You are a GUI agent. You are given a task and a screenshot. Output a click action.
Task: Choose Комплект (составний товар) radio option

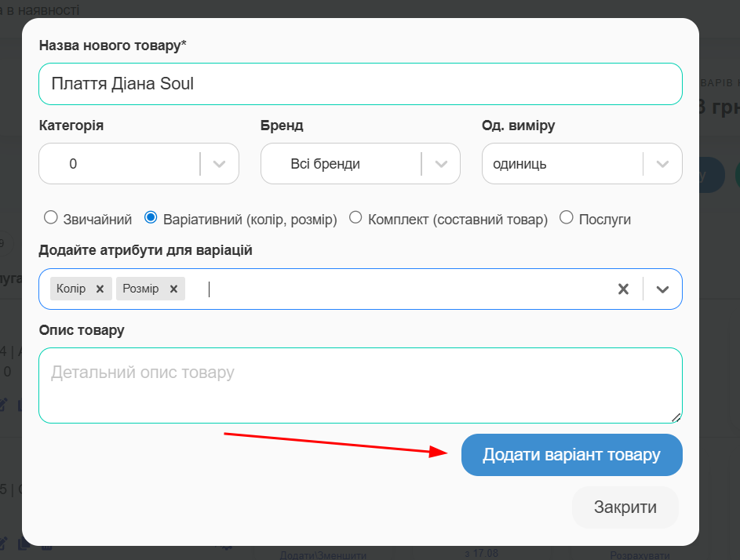pos(355,218)
